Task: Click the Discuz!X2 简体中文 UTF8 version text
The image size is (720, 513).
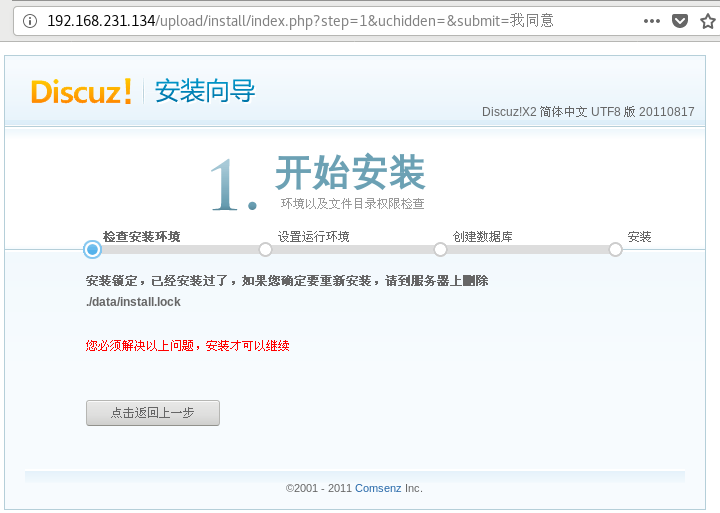Action: click(x=588, y=112)
